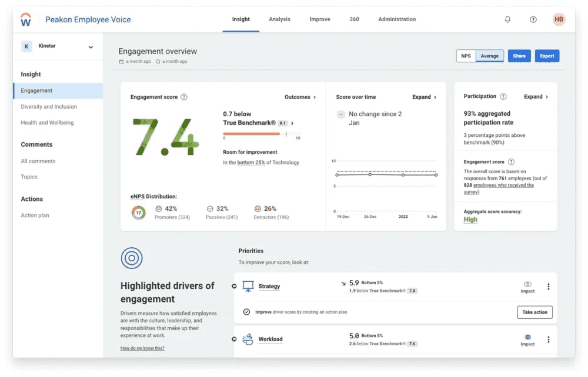Toggle Impact visibility on the Workload row

tap(527, 339)
